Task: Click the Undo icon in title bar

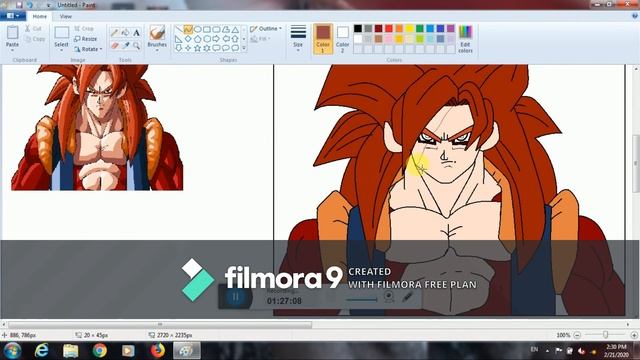Action: coord(29,5)
